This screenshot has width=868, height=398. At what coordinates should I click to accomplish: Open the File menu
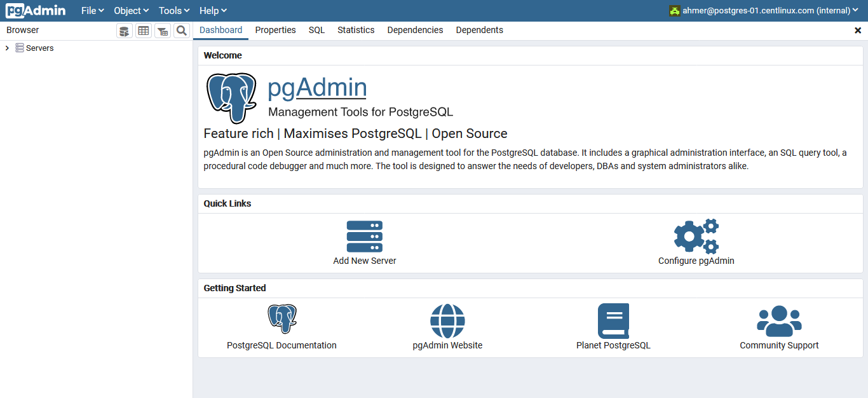click(x=92, y=10)
